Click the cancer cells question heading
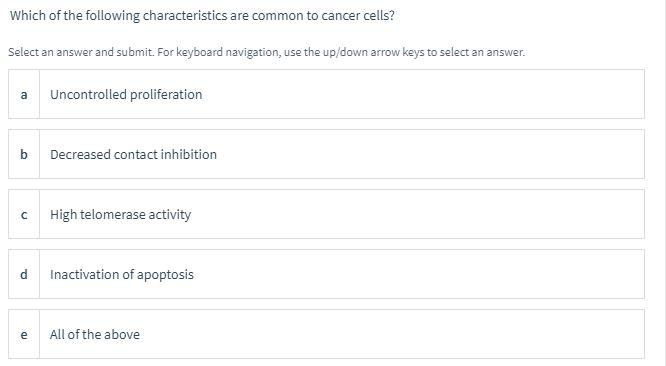The image size is (666, 366). [x=202, y=16]
